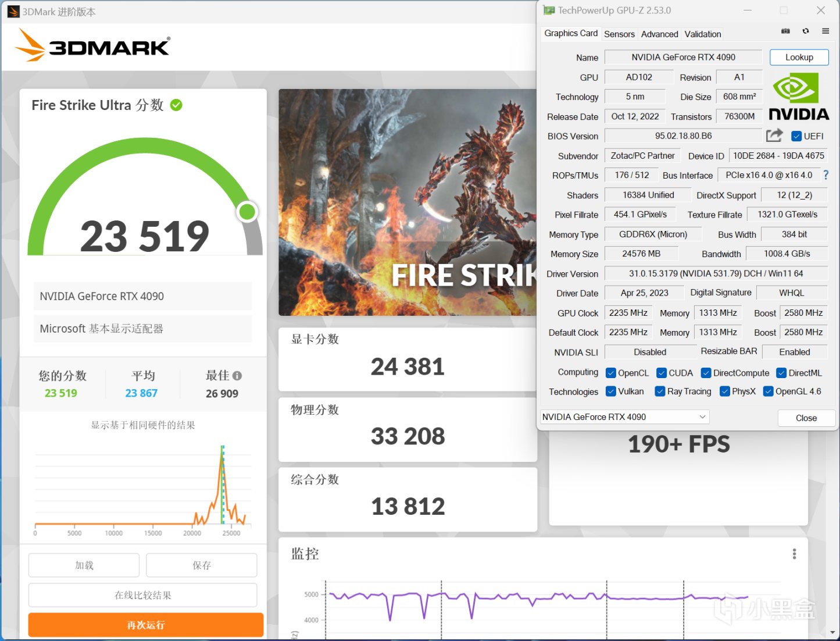Click the NVIDIA logo in GPU-Z
Screen dimensions: 840x641
[799, 96]
